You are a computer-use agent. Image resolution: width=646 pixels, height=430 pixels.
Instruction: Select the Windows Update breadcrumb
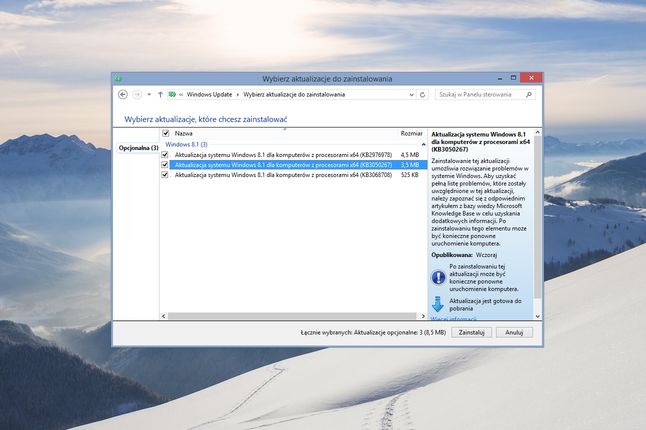(x=209, y=94)
